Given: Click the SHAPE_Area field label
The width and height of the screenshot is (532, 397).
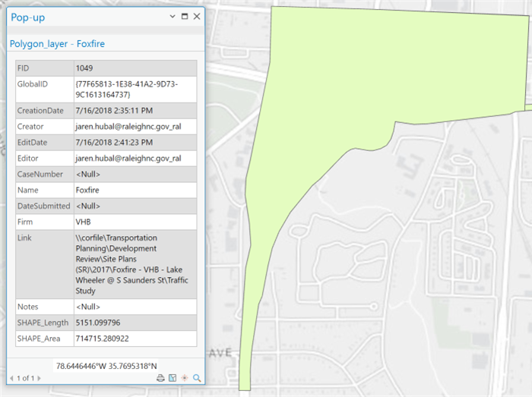Looking at the screenshot, I should pos(39,339).
